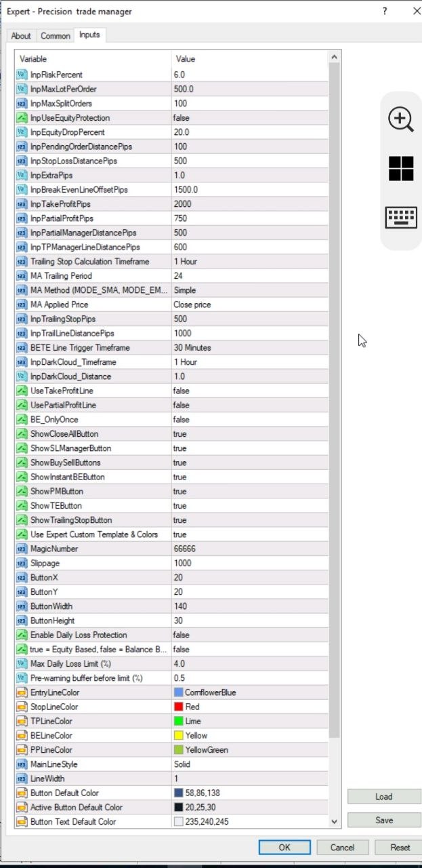Click the icon beside InpExtraPips

click(x=22, y=175)
